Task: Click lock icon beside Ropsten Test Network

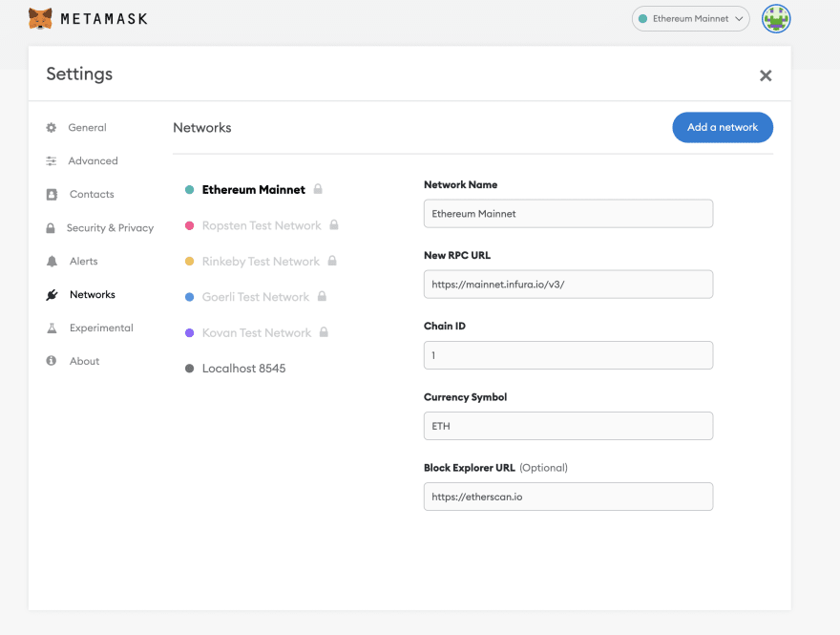Action: click(334, 224)
